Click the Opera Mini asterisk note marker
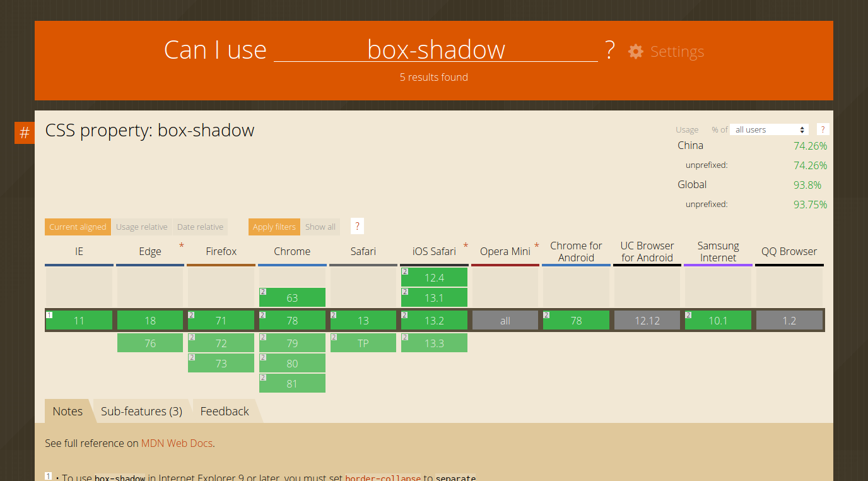This screenshot has width=868, height=481. [x=537, y=246]
